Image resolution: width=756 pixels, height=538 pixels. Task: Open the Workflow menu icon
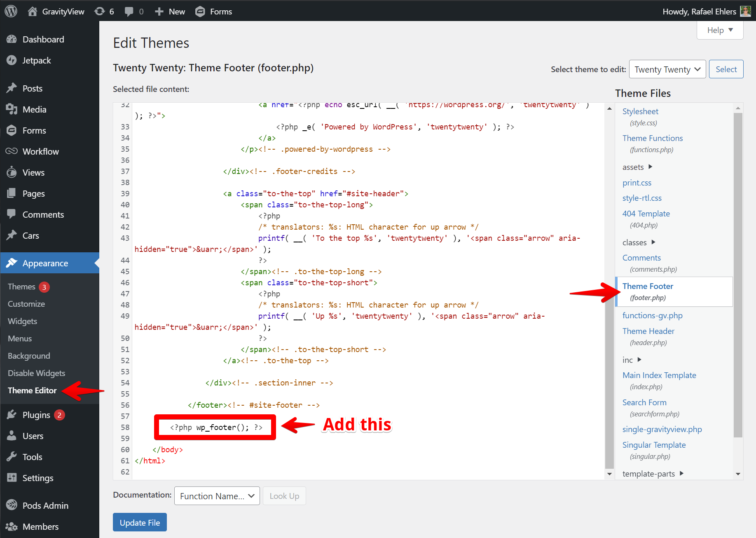[12, 151]
